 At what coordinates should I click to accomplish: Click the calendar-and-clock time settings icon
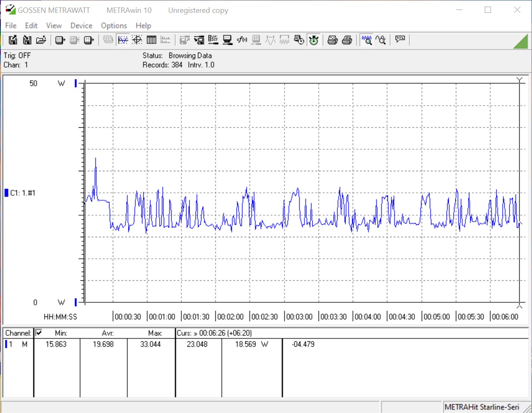click(299, 40)
